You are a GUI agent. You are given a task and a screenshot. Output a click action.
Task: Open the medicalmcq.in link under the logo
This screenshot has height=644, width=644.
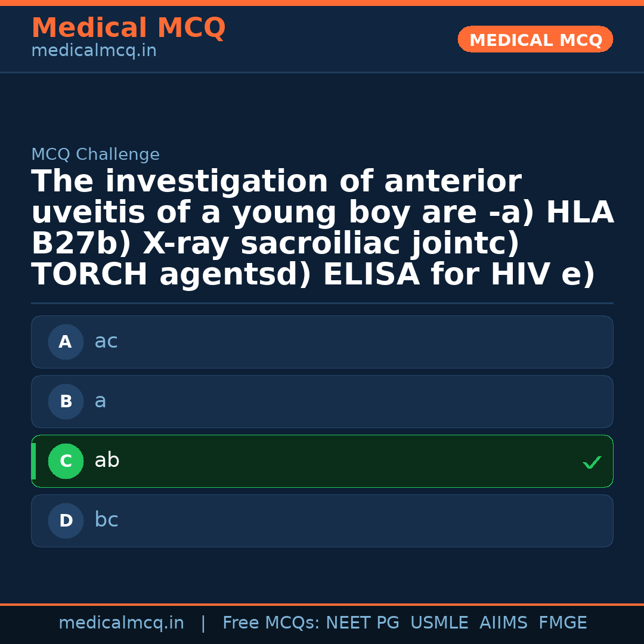tap(94, 50)
